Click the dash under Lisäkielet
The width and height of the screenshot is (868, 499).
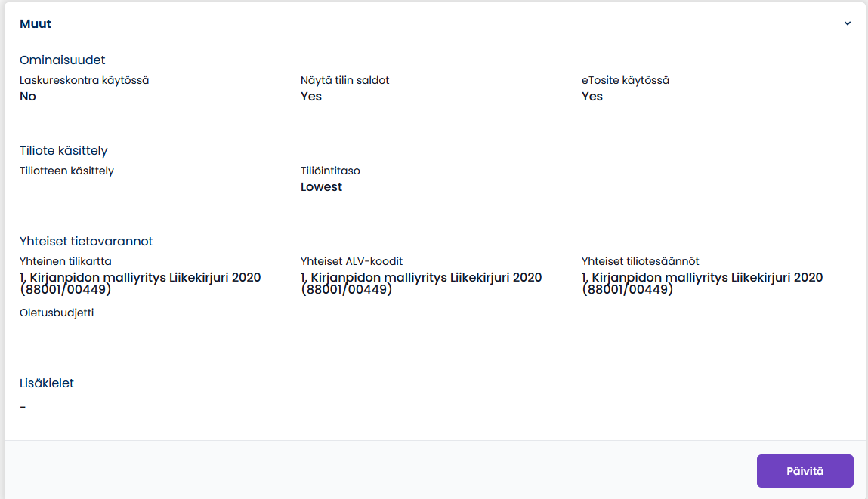pyautogui.click(x=23, y=407)
